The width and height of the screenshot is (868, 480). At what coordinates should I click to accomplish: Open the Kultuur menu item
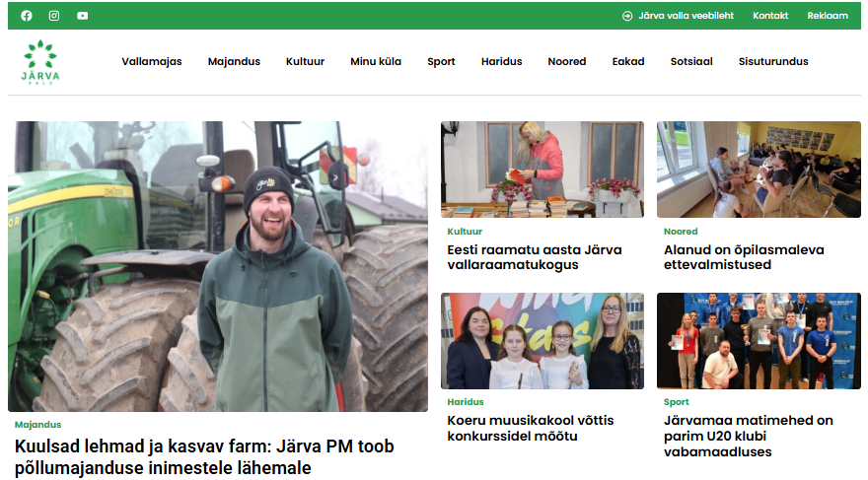(305, 61)
